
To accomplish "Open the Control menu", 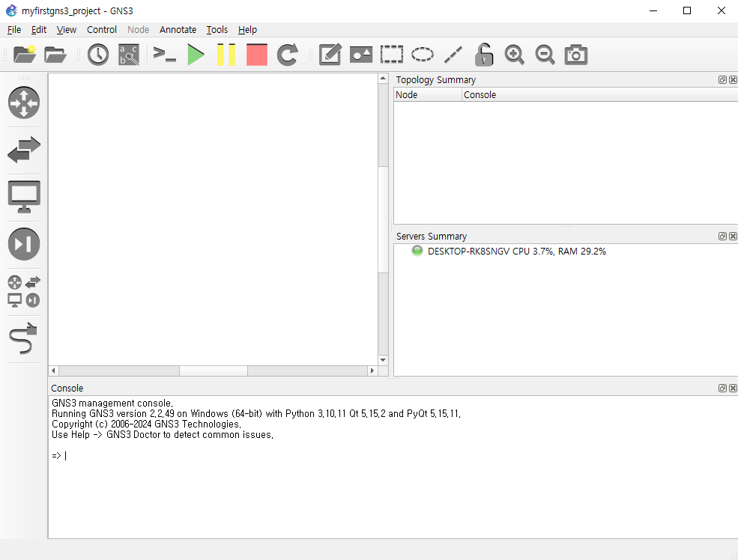I will (x=102, y=30).
